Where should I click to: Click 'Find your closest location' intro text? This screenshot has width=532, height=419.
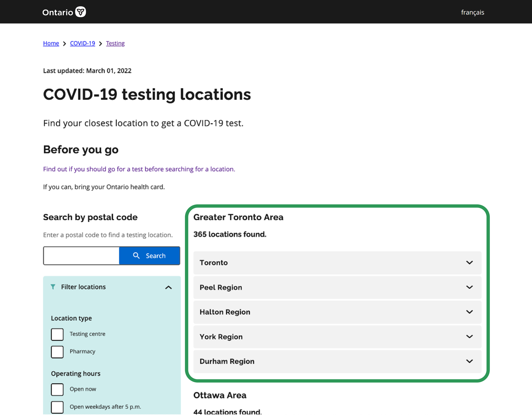tap(143, 123)
